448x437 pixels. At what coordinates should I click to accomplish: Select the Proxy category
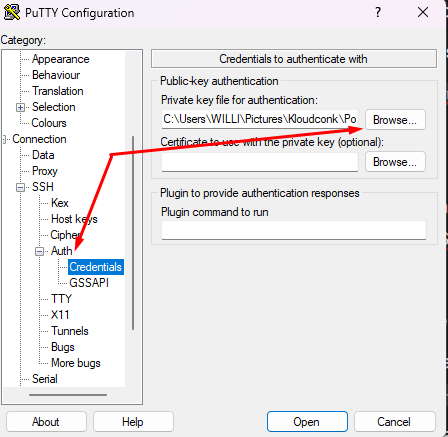coord(45,171)
